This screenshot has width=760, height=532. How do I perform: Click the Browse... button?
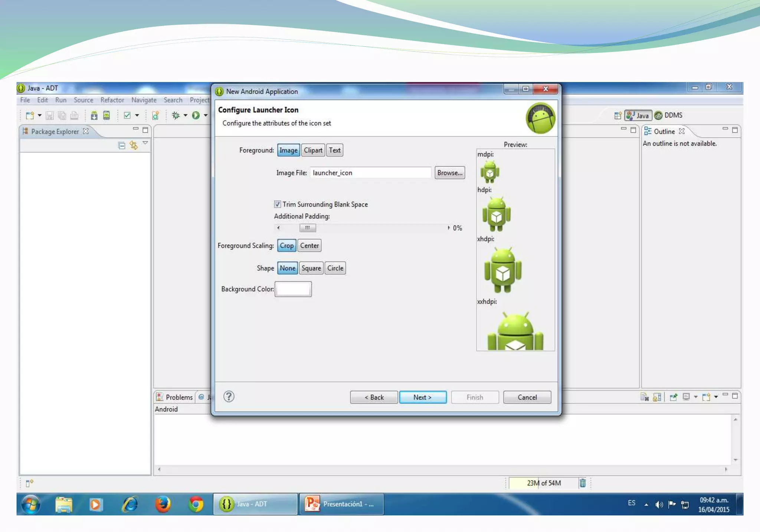[x=449, y=173]
